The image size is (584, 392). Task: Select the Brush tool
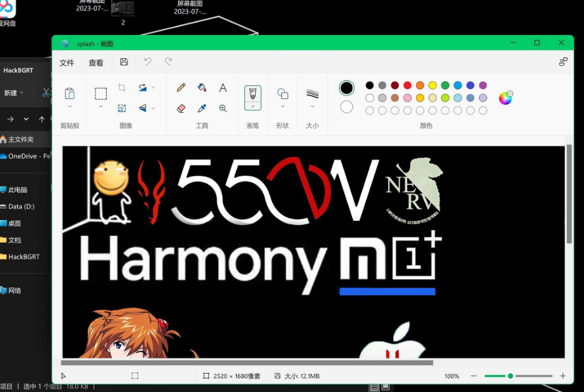coord(252,93)
